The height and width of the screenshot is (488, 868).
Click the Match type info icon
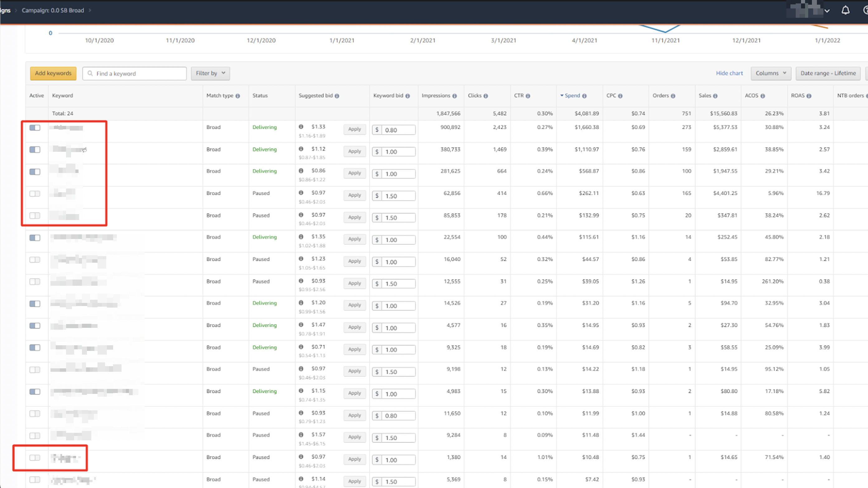(239, 96)
